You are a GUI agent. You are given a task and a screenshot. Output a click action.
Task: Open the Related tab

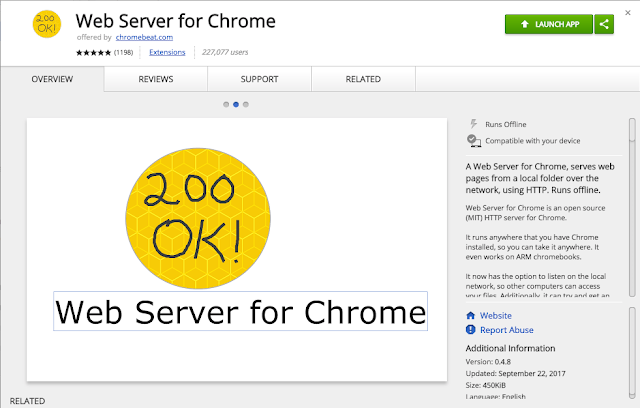click(x=363, y=79)
